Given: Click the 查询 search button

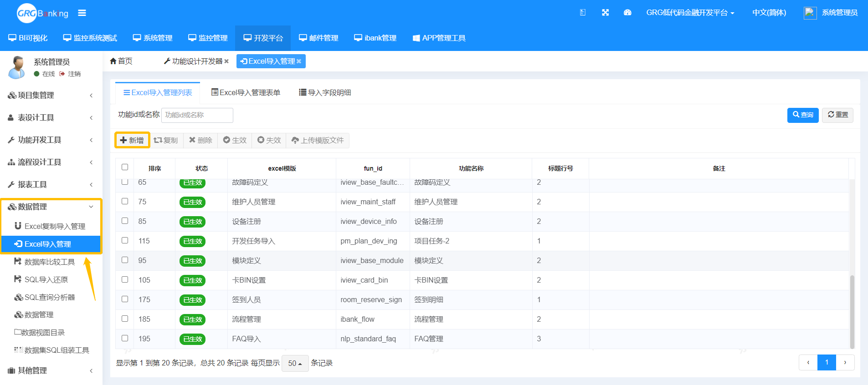Looking at the screenshot, I should (x=803, y=115).
